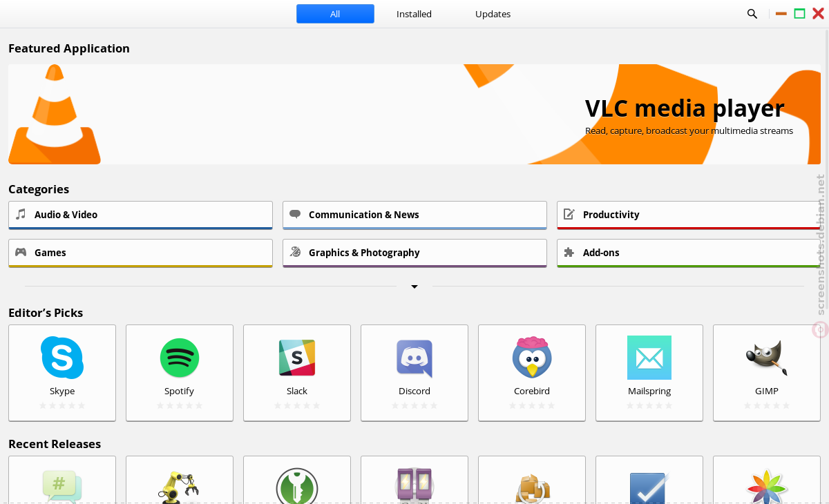Open the purple server racks app in Recent Releases

414,485
